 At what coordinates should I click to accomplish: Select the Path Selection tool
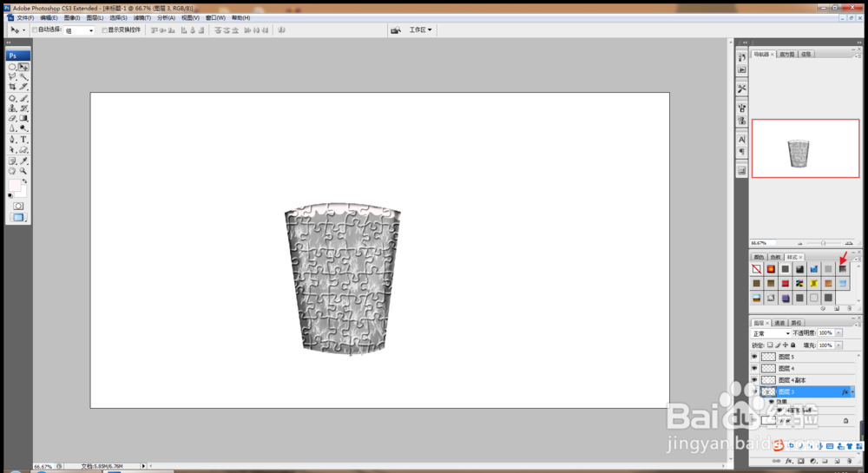(12, 150)
